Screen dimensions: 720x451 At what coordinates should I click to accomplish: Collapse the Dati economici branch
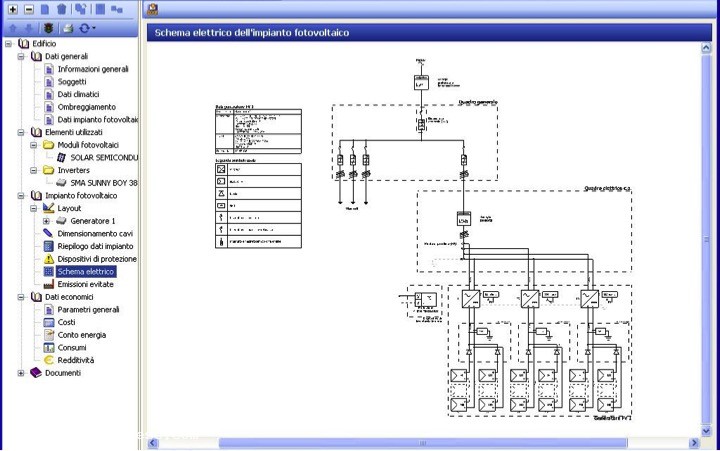pos(21,297)
